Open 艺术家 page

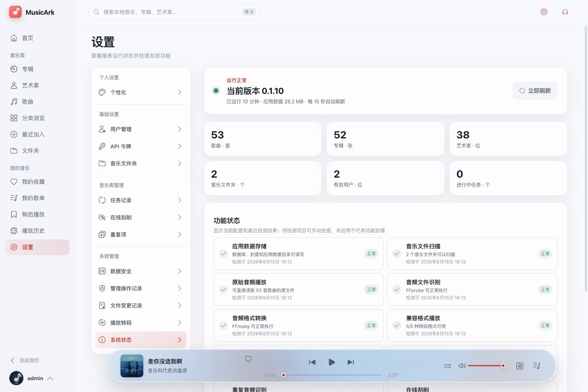(38, 85)
